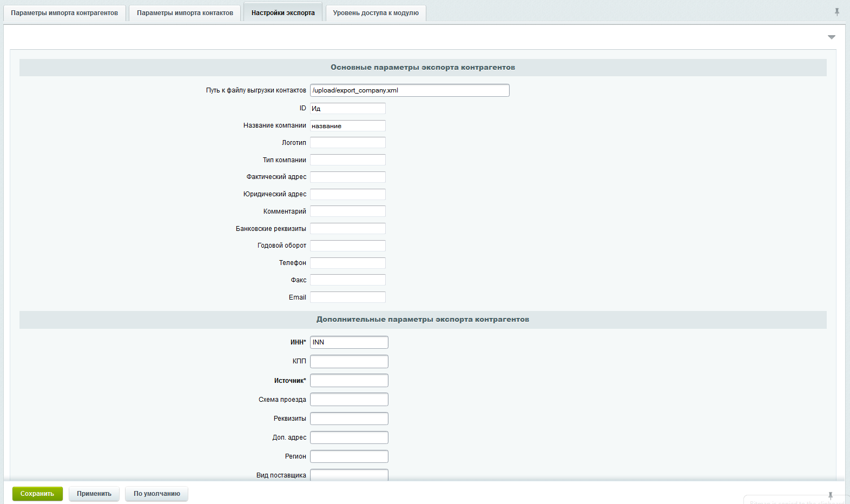Click the ID input field

(348, 109)
